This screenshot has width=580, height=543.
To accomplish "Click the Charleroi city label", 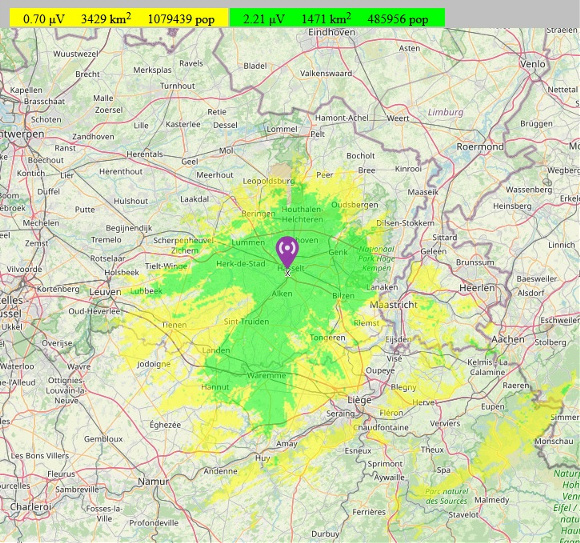I will [31, 506].
